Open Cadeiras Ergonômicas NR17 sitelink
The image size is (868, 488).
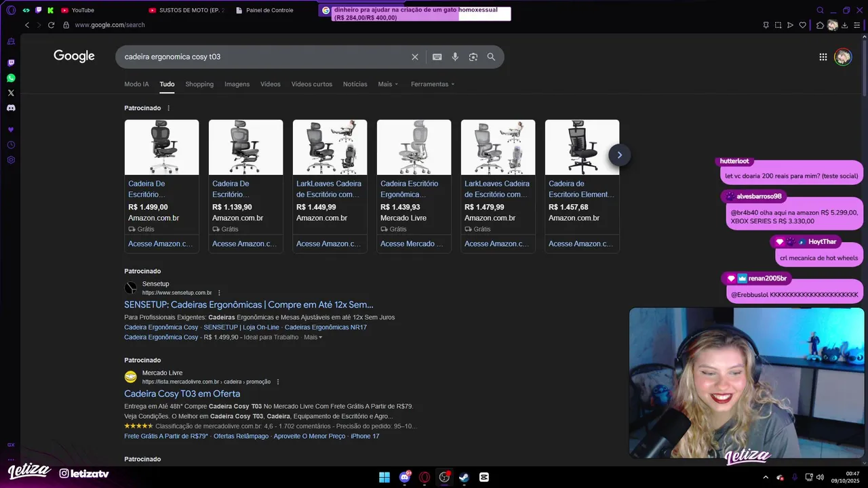(325, 327)
